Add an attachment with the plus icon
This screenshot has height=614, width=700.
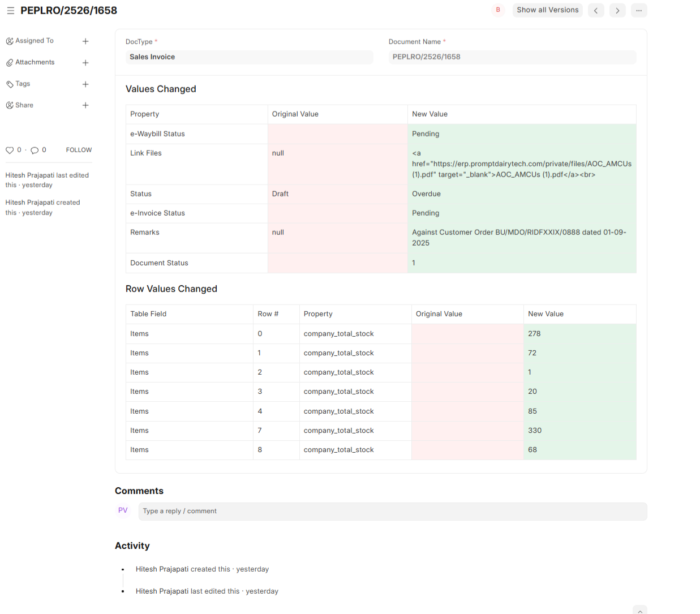click(x=85, y=63)
